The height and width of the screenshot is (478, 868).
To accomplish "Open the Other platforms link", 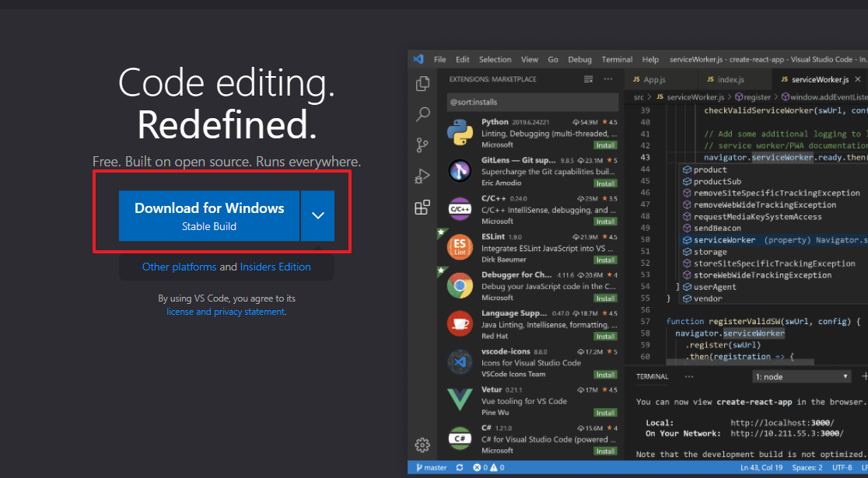I will [180, 267].
